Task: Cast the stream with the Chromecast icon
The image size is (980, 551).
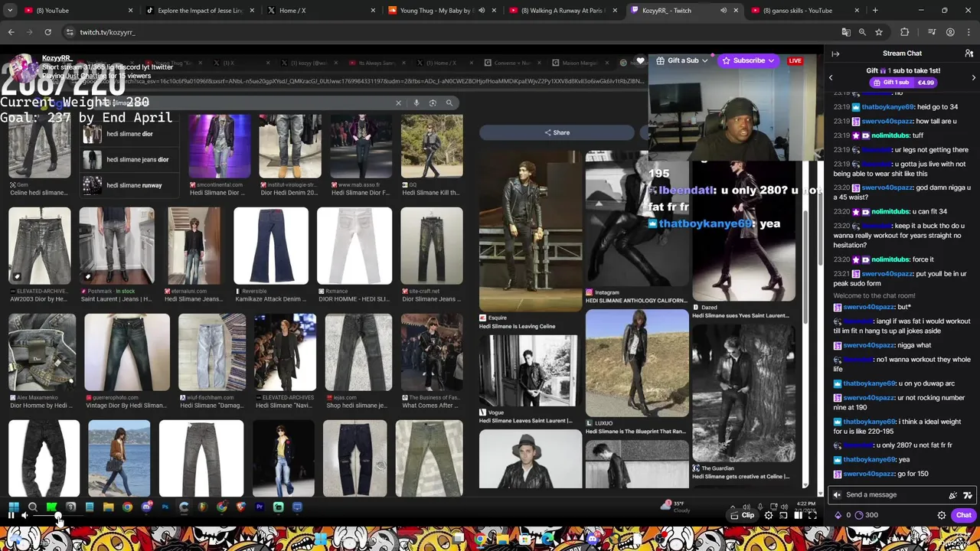Action: [x=783, y=515]
